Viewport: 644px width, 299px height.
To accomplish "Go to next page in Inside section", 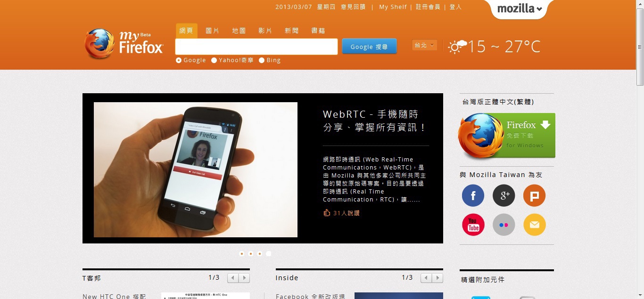I will pyautogui.click(x=438, y=278).
